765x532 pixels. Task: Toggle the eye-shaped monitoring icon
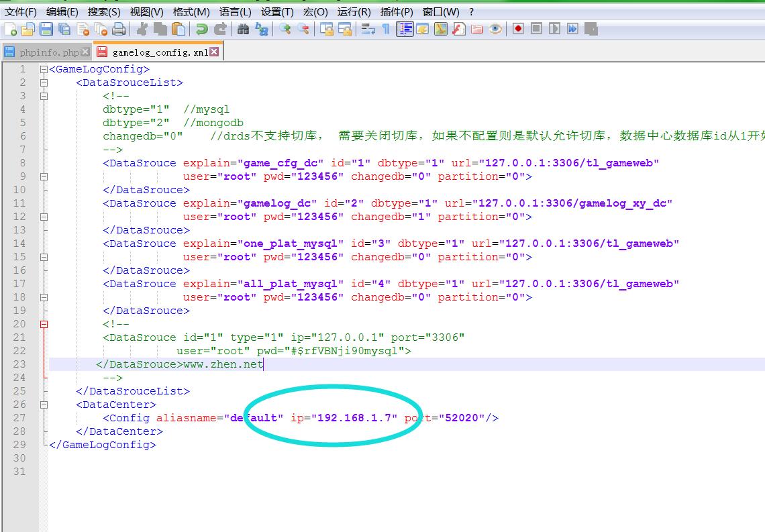click(x=495, y=29)
